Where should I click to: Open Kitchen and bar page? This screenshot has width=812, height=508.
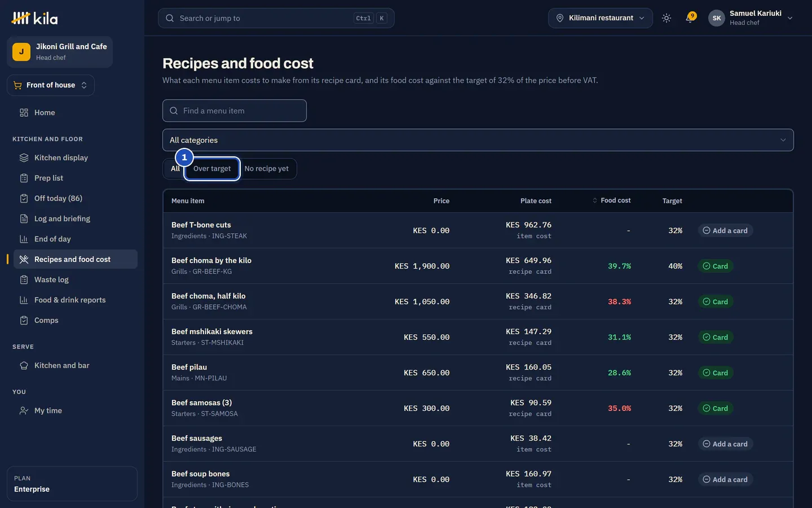point(76,365)
